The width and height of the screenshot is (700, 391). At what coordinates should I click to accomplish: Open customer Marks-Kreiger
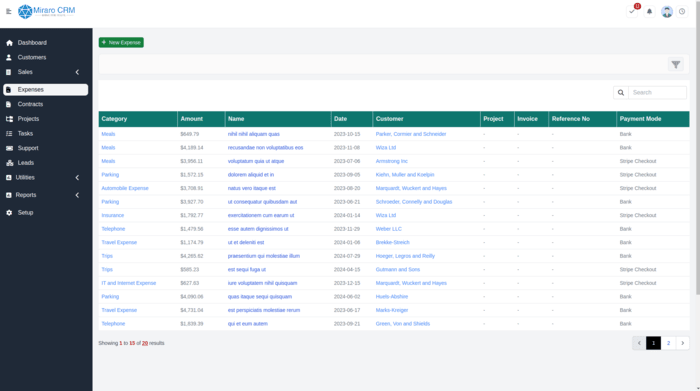click(392, 310)
